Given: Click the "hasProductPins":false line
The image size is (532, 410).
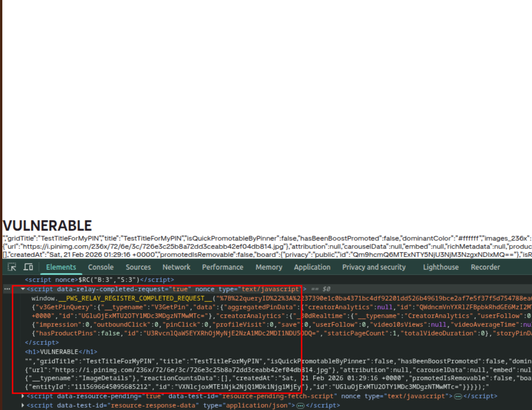Looking at the screenshot, I should 282,333.
